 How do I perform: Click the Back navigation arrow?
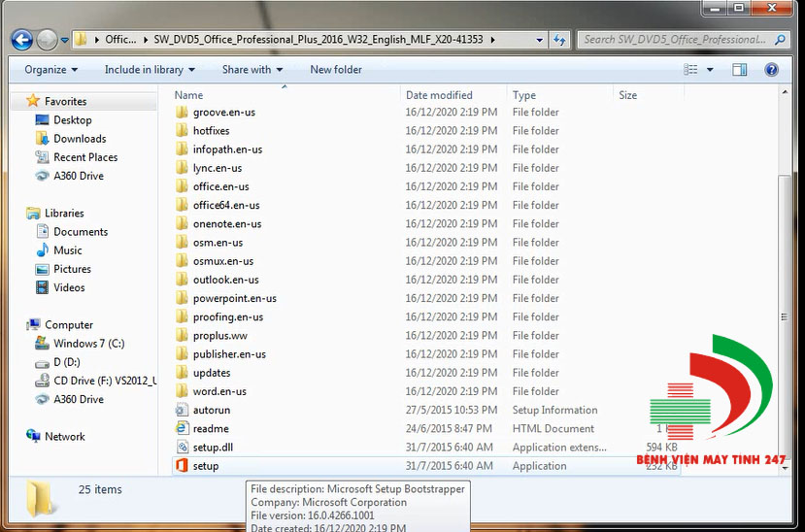(x=22, y=40)
